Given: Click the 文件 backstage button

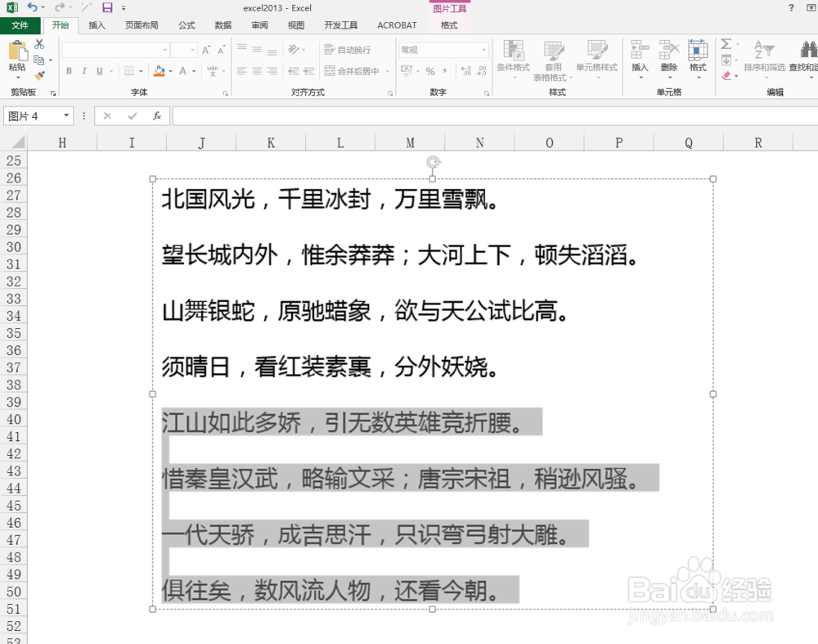Looking at the screenshot, I should point(20,25).
